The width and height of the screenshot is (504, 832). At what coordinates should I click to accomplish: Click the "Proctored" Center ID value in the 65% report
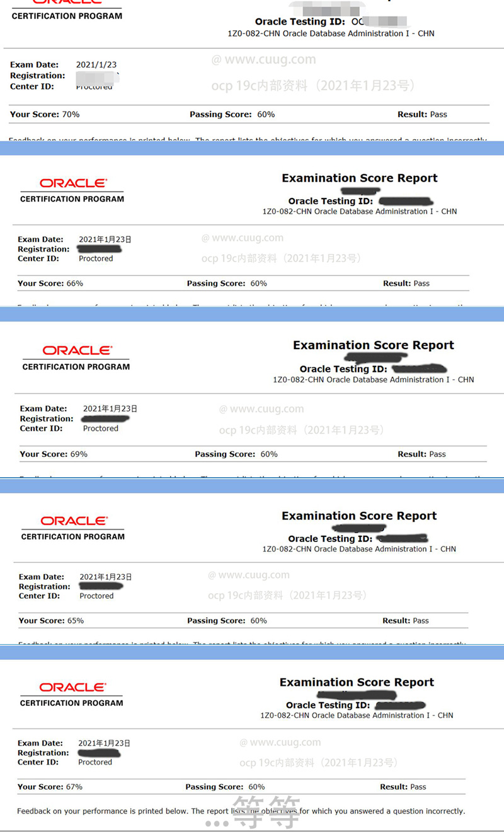tap(96, 596)
